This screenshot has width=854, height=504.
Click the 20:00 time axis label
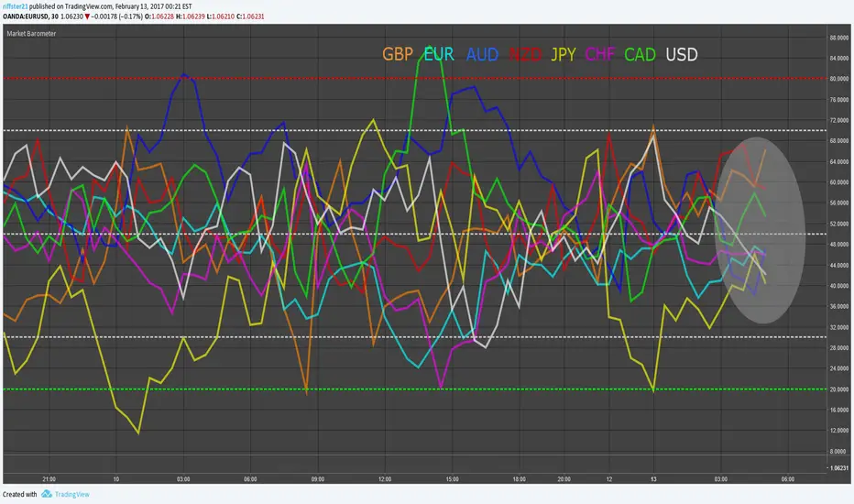pos(564,479)
